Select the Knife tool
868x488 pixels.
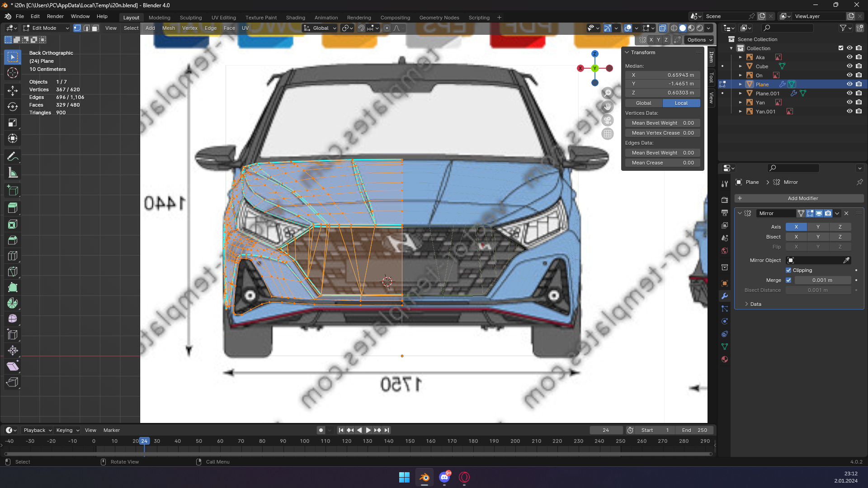[x=13, y=272]
